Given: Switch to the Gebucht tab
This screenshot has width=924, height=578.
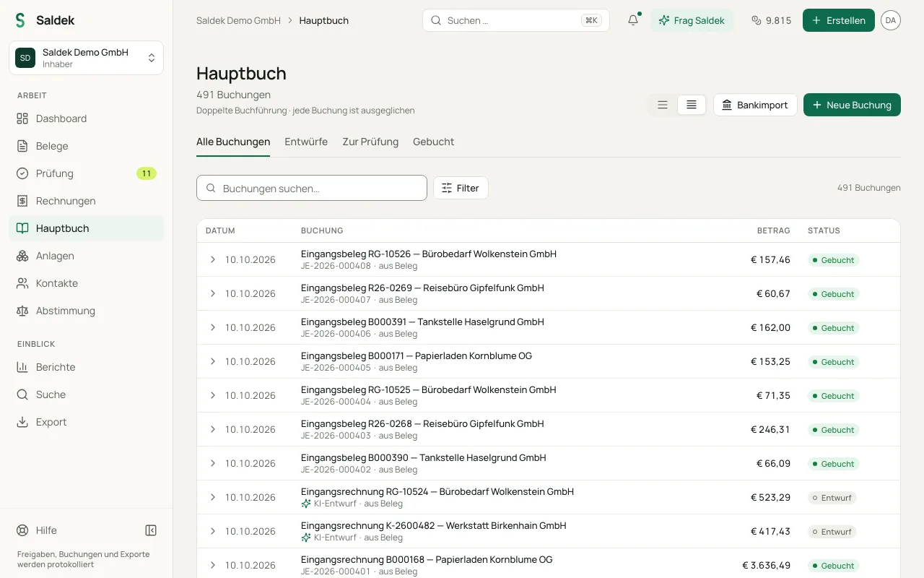Looking at the screenshot, I should coord(433,142).
